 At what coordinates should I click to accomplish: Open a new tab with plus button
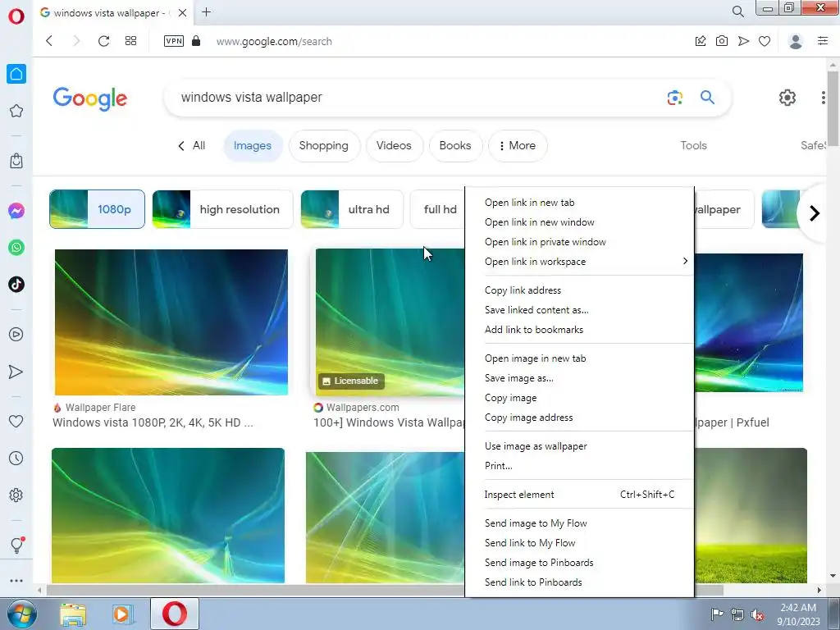point(206,11)
